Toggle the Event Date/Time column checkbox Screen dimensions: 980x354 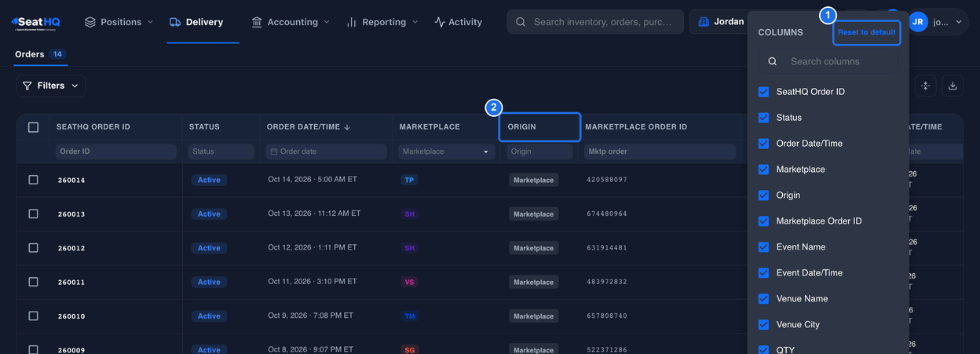(x=763, y=273)
